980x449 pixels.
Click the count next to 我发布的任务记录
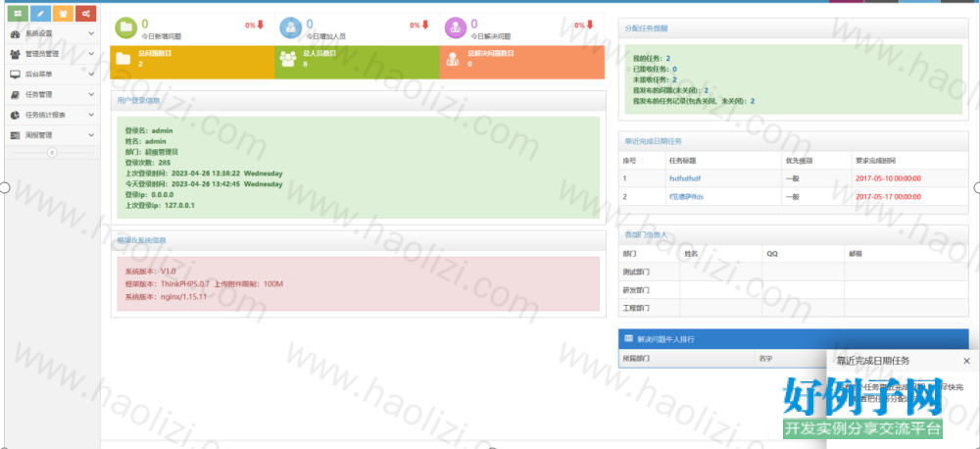pos(753,101)
